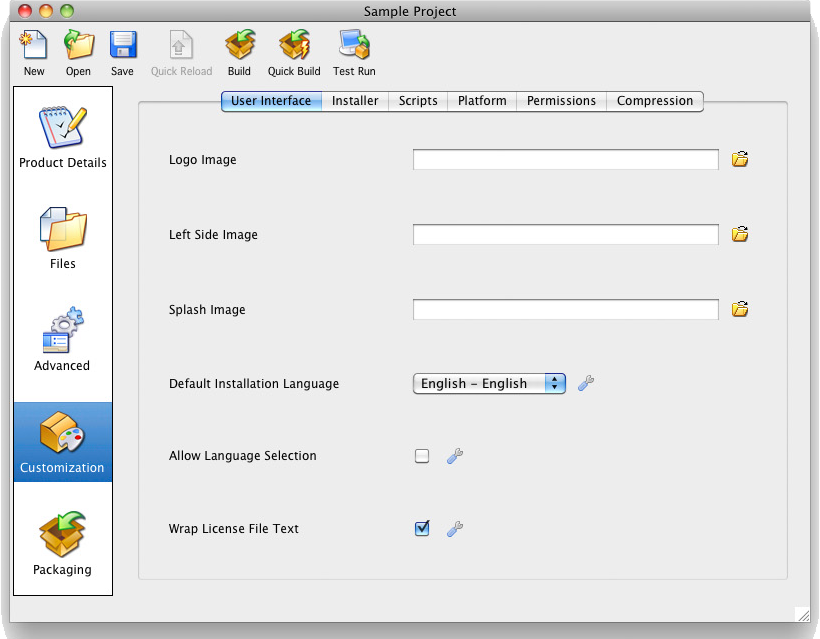The height and width of the screenshot is (639, 820).
Task: Go to the Files section in the sidebar
Action: coord(63,238)
